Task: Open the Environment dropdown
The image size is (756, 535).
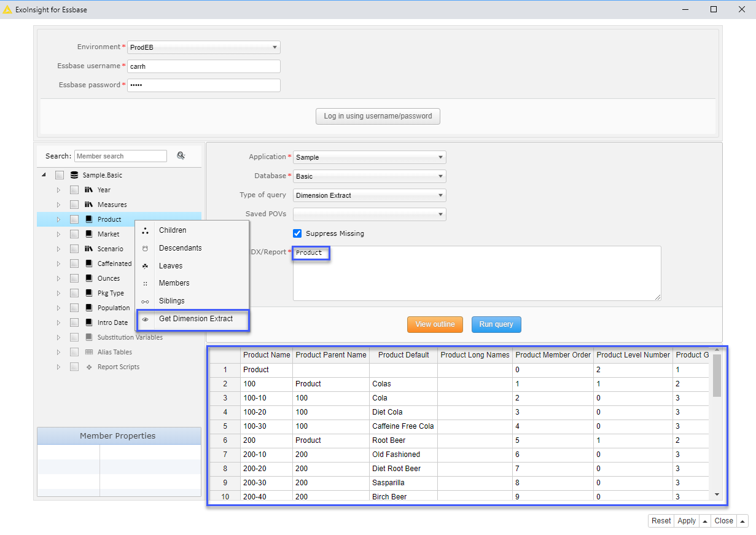Action: coord(204,47)
